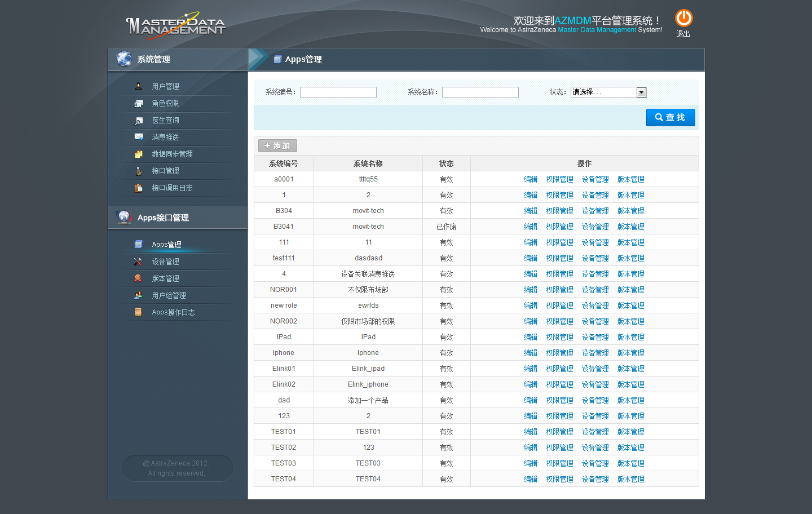
Task: Click cell text '不仅限市场部'
Action: (x=368, y=290)
